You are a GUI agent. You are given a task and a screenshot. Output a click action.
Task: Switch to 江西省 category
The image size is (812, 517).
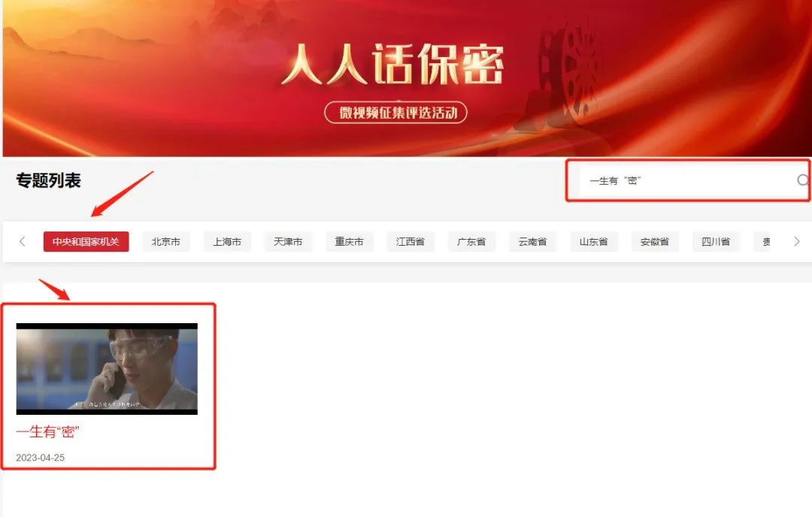coord(411,242)
